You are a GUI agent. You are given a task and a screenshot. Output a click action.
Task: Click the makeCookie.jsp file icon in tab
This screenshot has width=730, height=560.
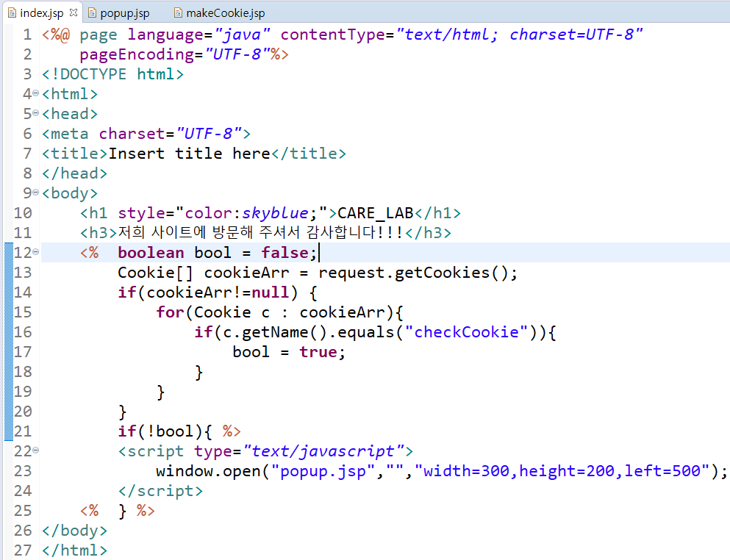(178, 12)
